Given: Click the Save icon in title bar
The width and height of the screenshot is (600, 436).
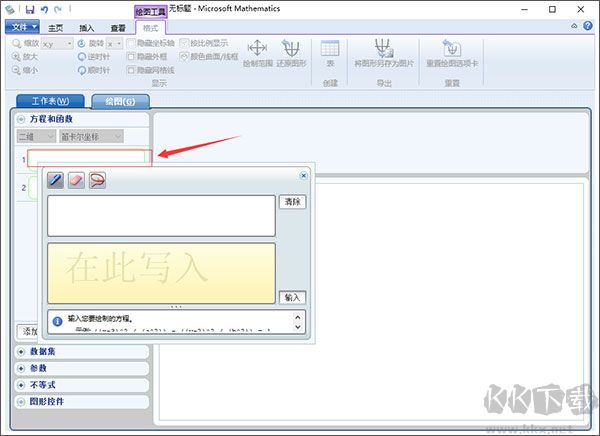Looking at the screenshot, I should pos(30,9).
